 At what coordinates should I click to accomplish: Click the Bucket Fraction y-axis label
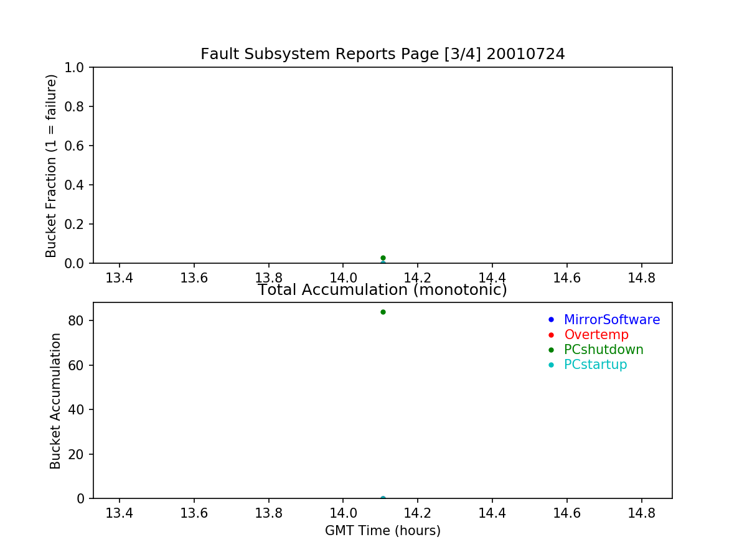tap(52, 166)
